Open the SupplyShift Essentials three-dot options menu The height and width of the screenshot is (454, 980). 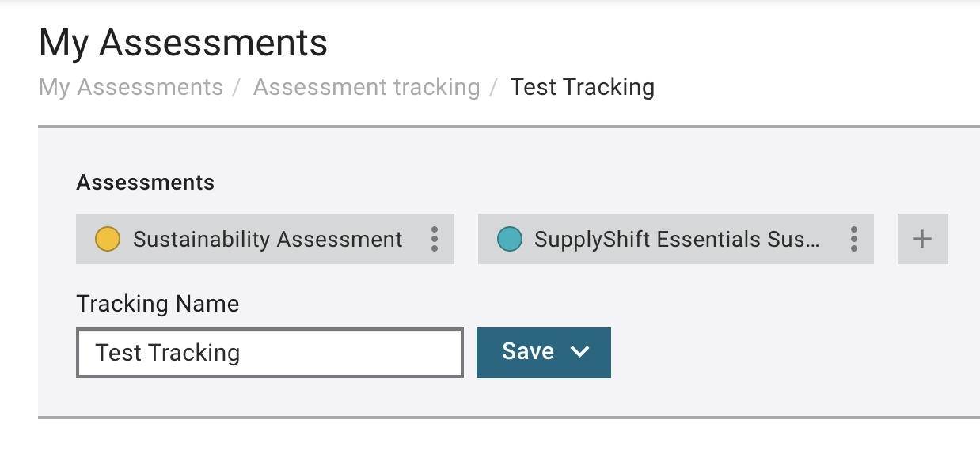(853, 239)
